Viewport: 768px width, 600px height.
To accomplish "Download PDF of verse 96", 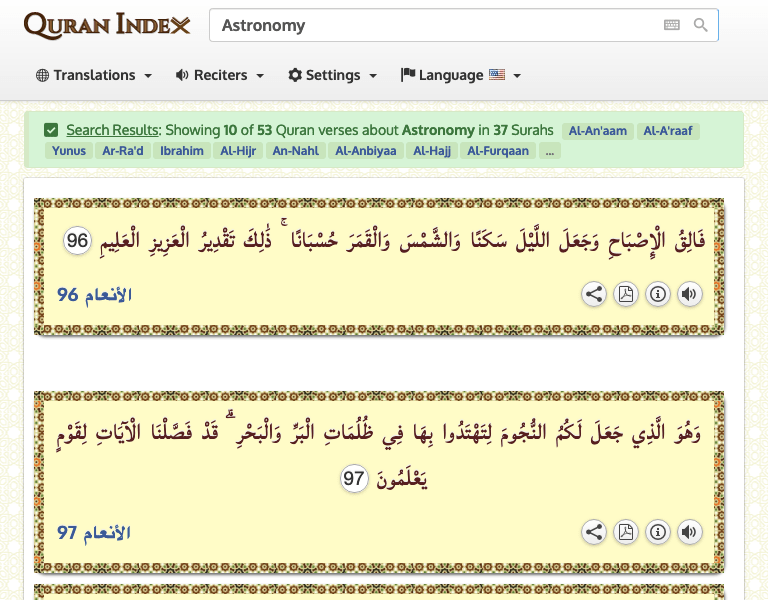I will [x=626, y=294].
